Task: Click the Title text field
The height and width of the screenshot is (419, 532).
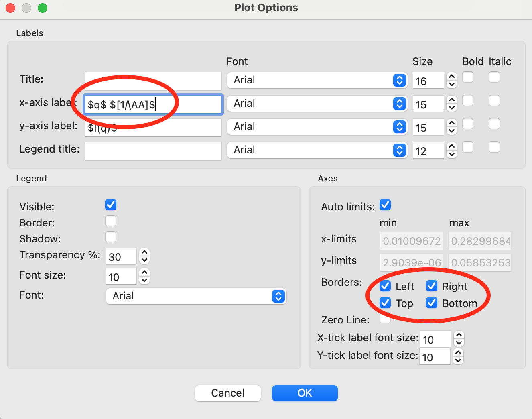Action: [x=153, y=81]
